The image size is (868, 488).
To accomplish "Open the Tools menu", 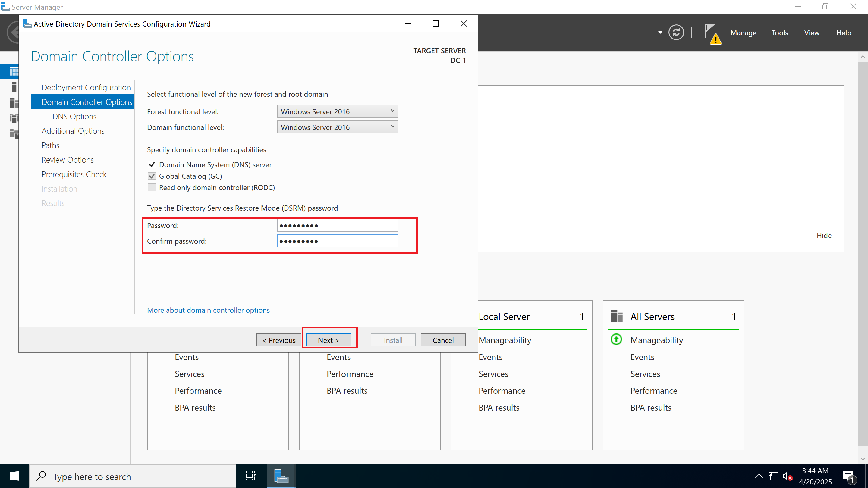I will click(x=780, y=33).
